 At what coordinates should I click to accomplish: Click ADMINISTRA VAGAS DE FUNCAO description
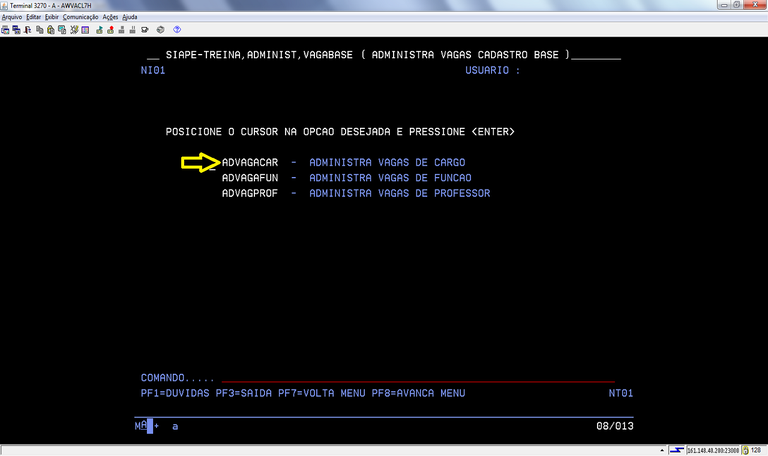(390, 178)
